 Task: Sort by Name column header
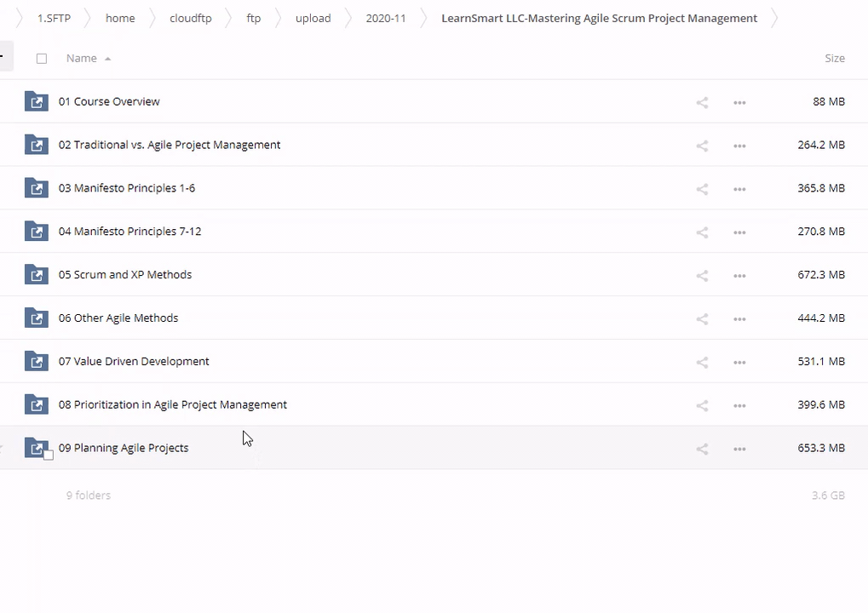82,59
